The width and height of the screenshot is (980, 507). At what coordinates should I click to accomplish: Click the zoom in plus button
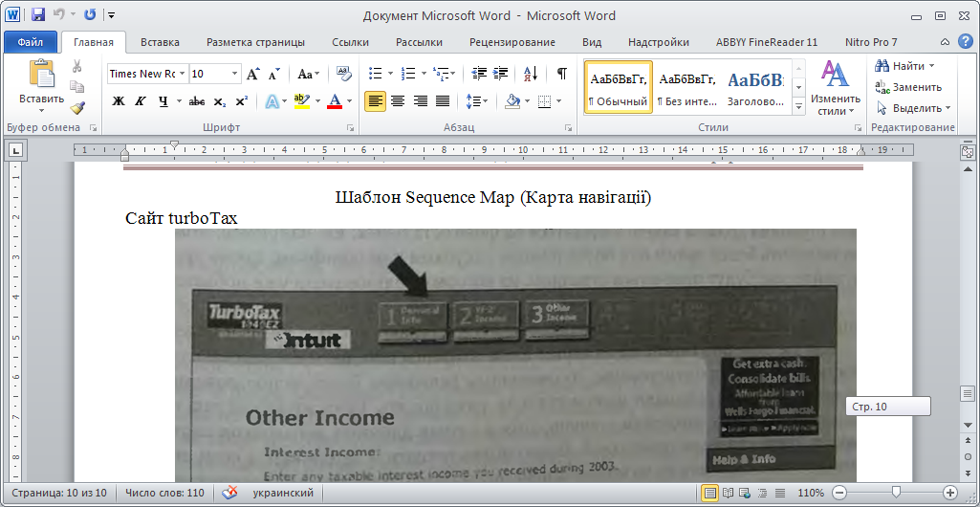coord(950,492)
